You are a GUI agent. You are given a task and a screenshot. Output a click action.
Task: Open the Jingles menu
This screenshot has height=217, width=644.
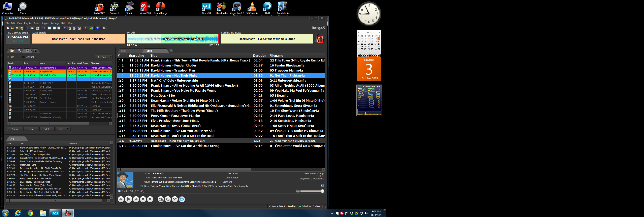[x=45, y=23]
